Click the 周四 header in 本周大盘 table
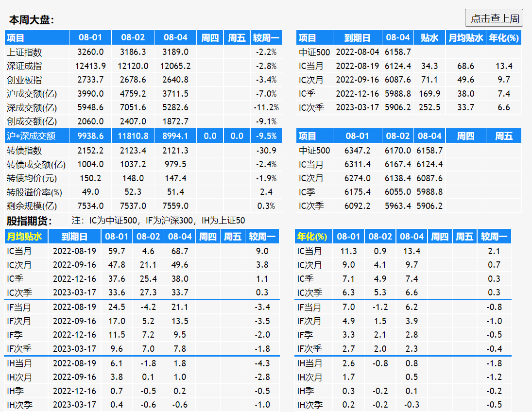The width and height of the screenshot is (532, 412). click(210, 38)
